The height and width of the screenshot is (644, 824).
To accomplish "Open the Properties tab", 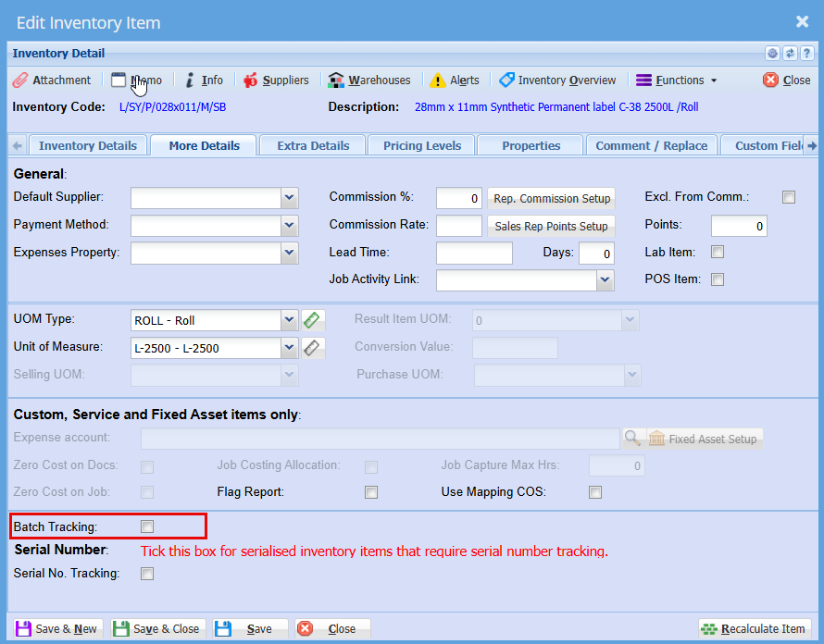I will pyautogui.click(x=531, y=145).
